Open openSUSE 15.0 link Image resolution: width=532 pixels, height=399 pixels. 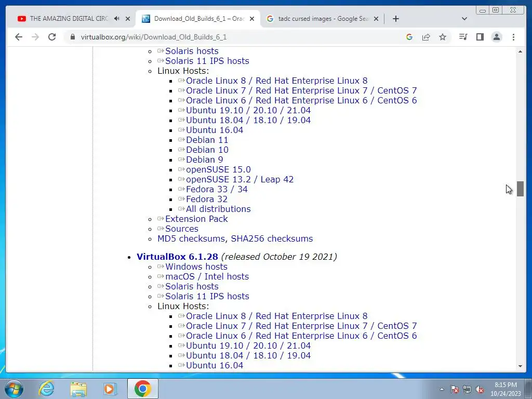(x=218, y=170)
